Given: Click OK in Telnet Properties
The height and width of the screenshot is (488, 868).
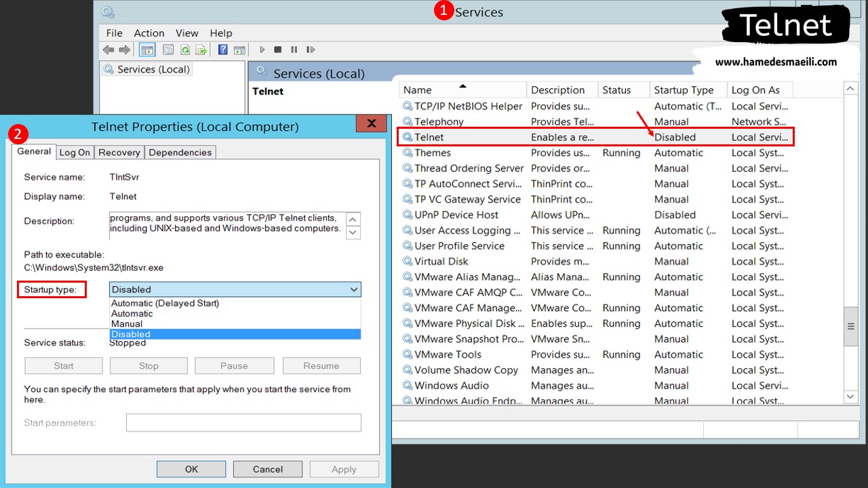Looking at the screenshot, I should pos(192,469).
